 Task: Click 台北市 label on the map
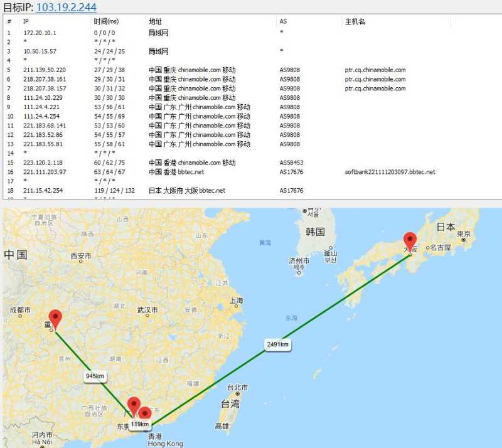238,387
